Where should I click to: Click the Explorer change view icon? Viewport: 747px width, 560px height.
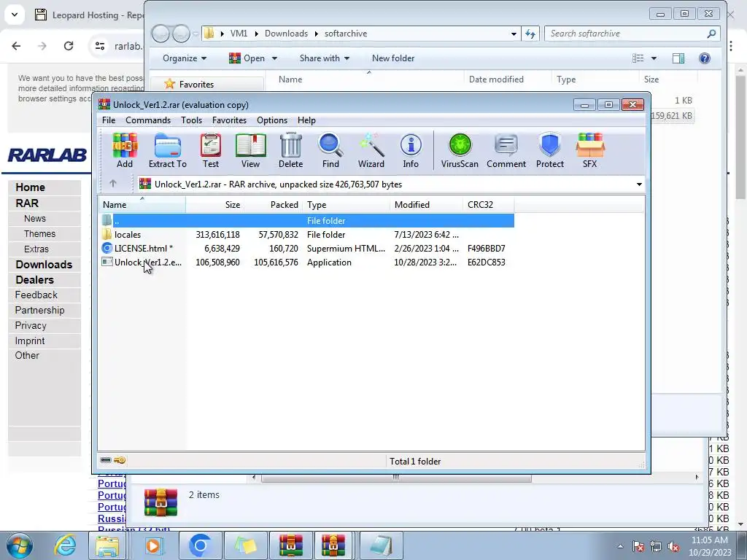[x=638, y=58]
